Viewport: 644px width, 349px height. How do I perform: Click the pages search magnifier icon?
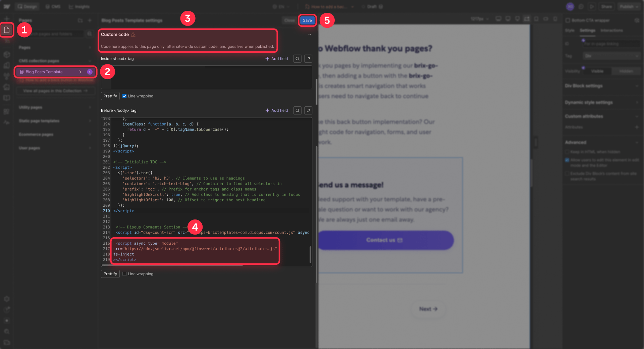[90, 34]
